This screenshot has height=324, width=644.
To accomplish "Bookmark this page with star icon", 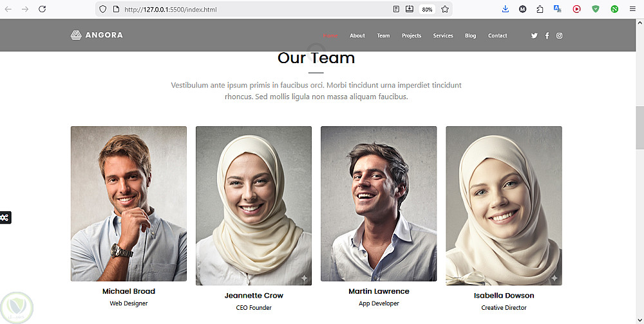I will pyautogui.click(x=445, y=9).
